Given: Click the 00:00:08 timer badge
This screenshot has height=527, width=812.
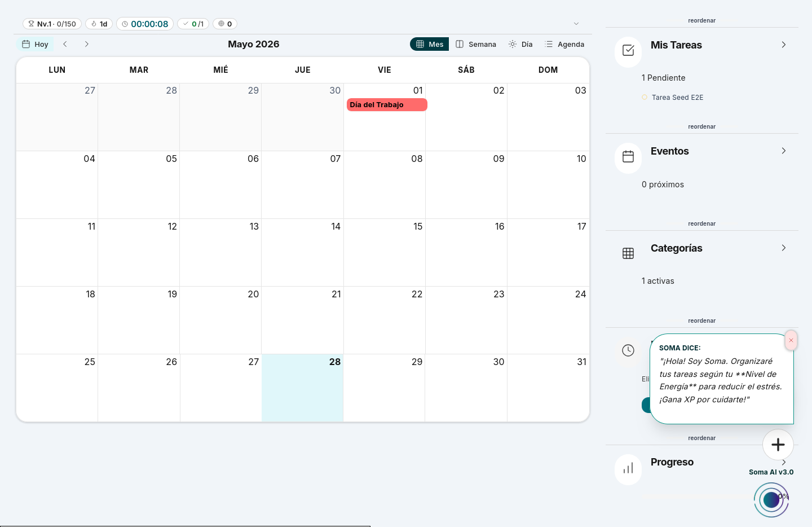Looking at the screenshot, I should coord(145,24).
